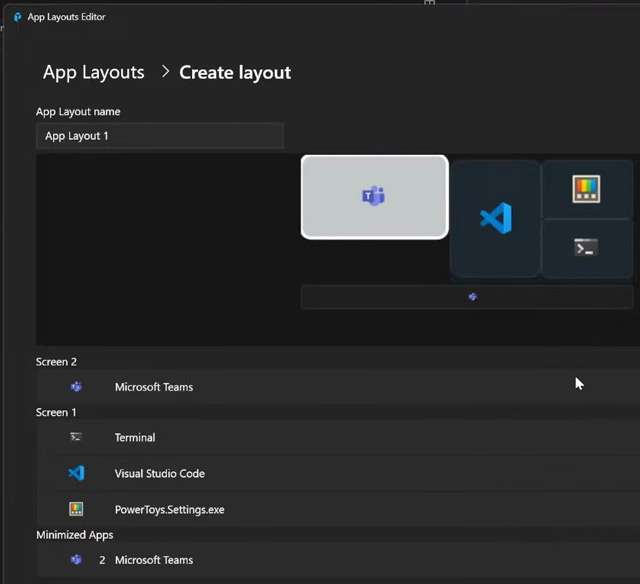640x584 pixels.
Task: Click the Teams icon in the Screen 2 list row
Action: 76,387
